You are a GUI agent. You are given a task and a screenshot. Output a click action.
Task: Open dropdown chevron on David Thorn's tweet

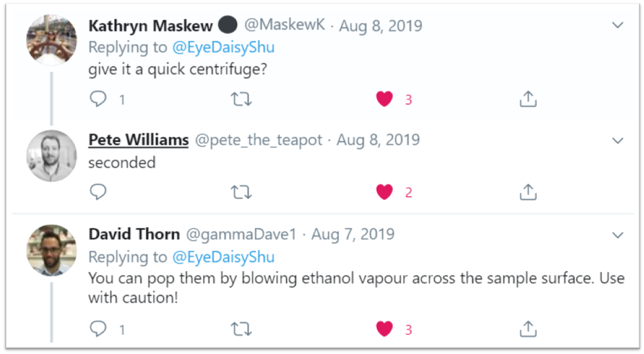(618, 235)
